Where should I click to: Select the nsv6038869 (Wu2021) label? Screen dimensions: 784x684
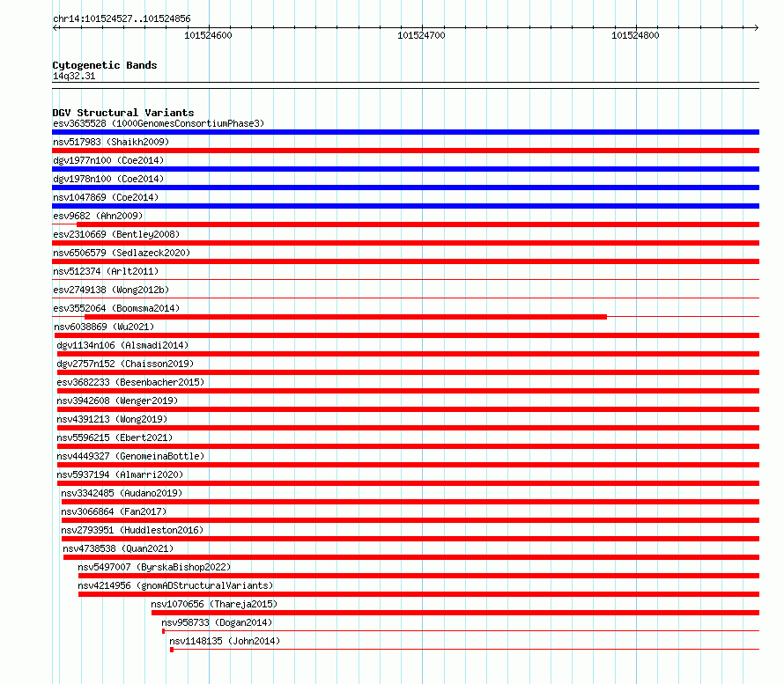pyautogui.click(x=104, y=327)
